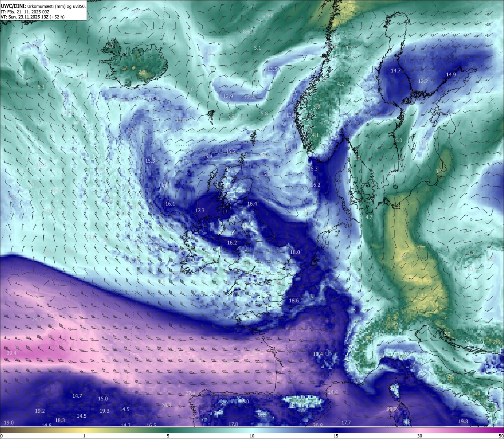Screen dimensions: 504x439
Task: Click the 18.0 value on the map
Action: point(295,252)
